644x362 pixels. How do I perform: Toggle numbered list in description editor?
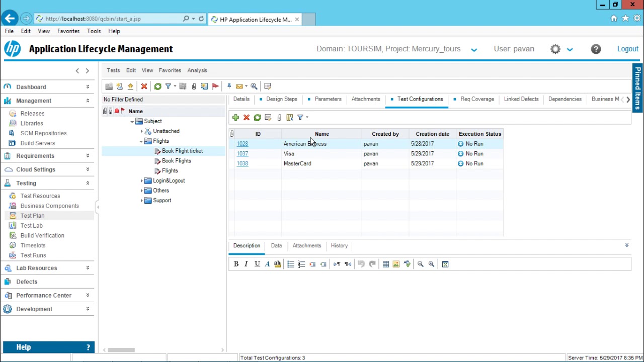tap(301, 264)
